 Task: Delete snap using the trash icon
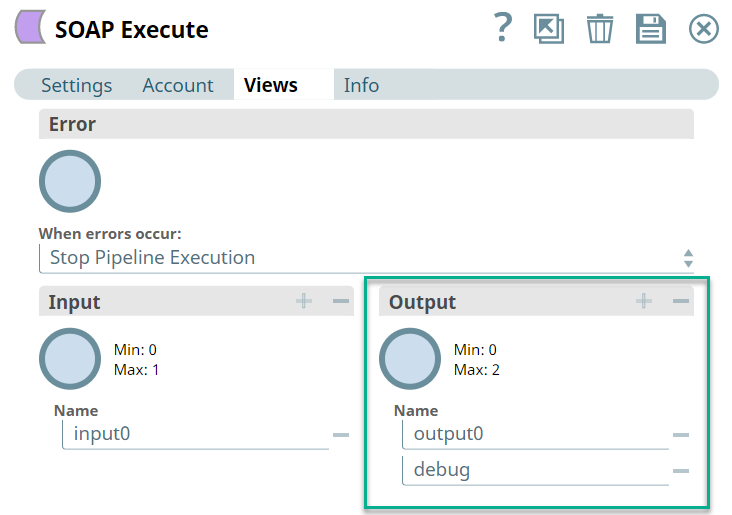coord(600,29)
